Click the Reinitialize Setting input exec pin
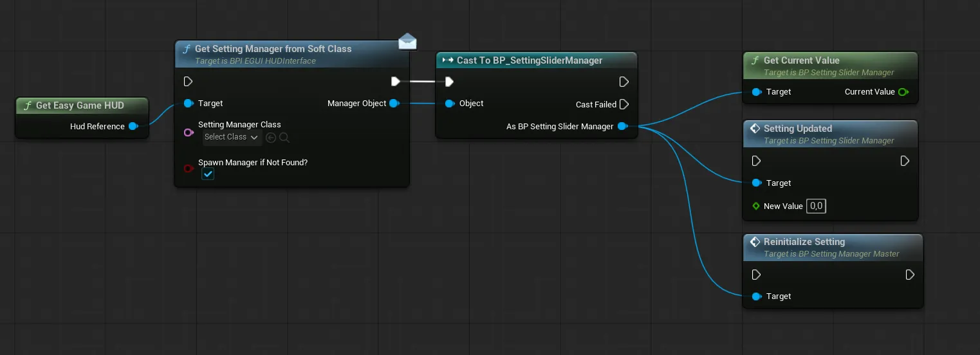Screen dimensions: 980x355 (756, 275)
